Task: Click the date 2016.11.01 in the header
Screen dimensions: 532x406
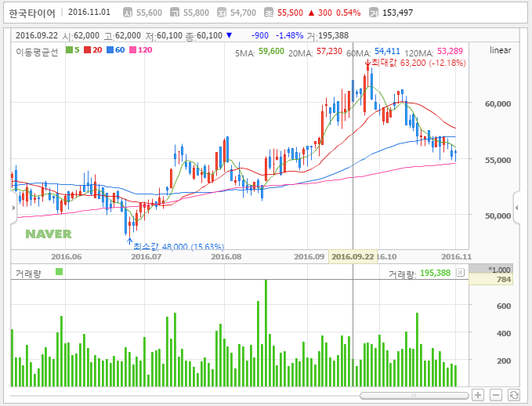Action: 89,13
